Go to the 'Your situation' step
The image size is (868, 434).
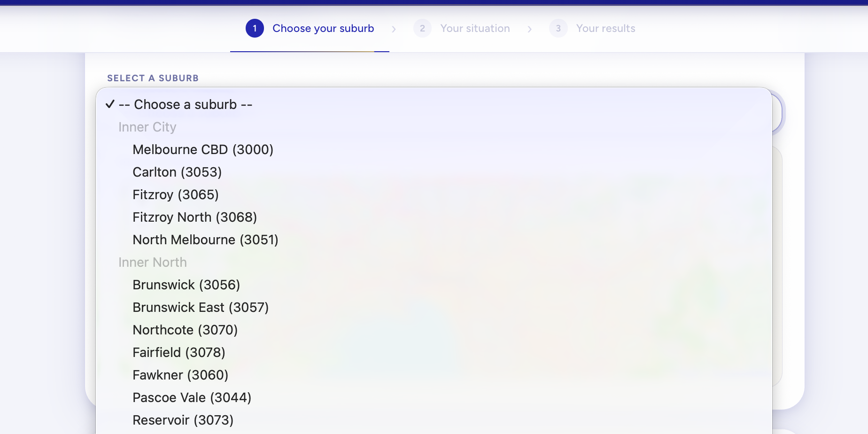click(x=462, y=29)
